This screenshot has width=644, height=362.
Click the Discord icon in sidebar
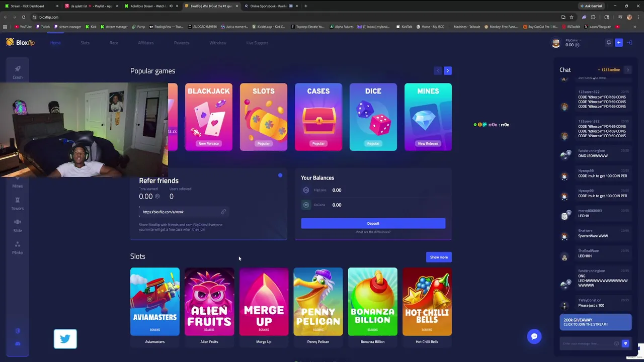coord(18,344)
